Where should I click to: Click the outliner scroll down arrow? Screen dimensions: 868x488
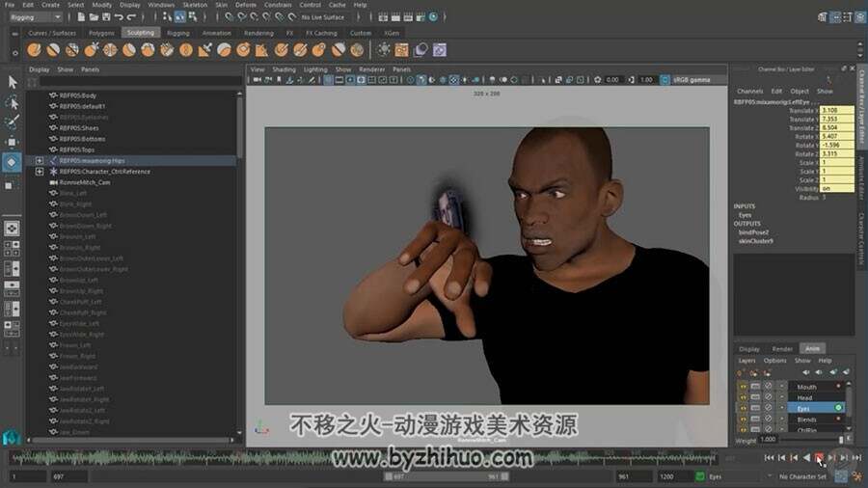tap(239, 433)
